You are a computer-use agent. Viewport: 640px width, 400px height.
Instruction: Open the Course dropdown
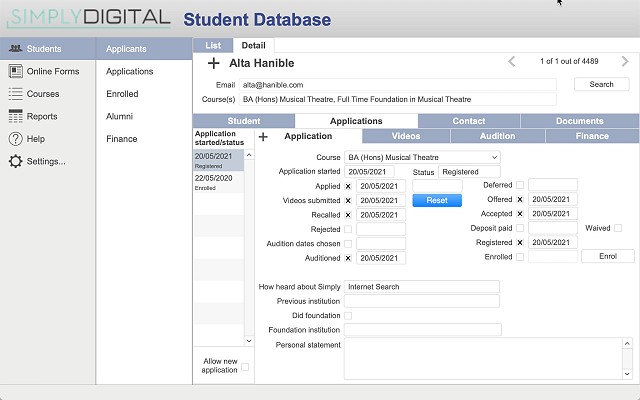pyautogui.click(x=422, y=157)
